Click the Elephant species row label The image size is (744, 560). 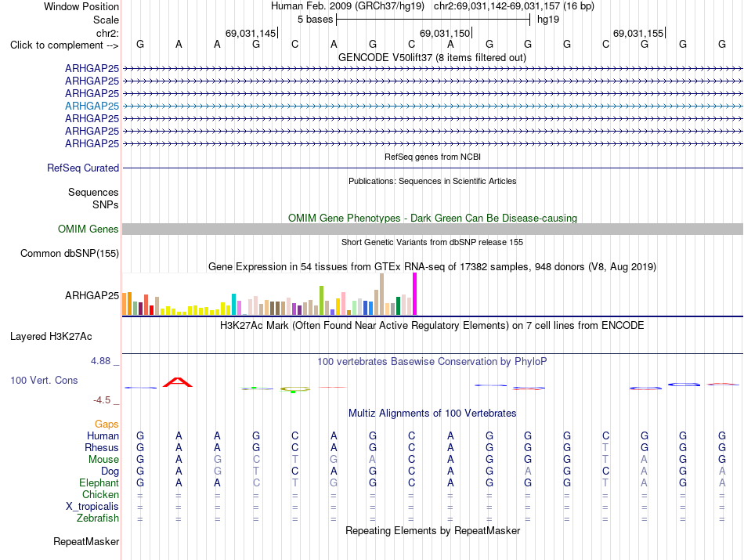[99, 483]
